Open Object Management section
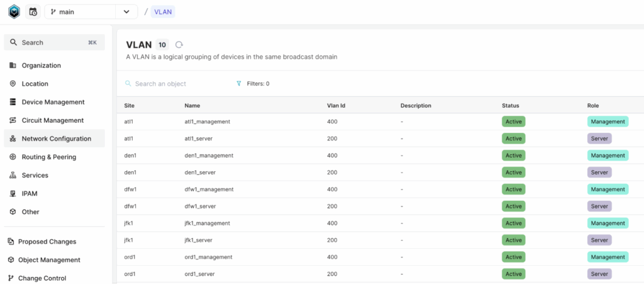The width and height of the screenshot is (644, 284). pos(54,259)
